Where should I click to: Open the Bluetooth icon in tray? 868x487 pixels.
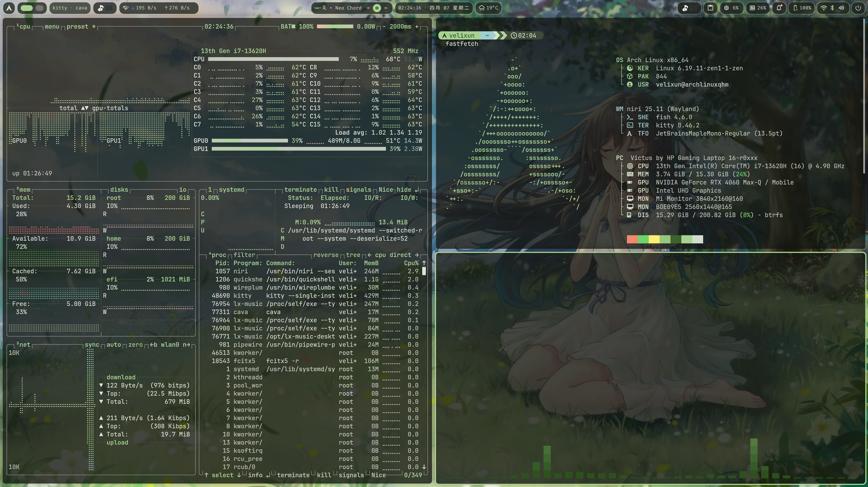[x=832, y=8]
